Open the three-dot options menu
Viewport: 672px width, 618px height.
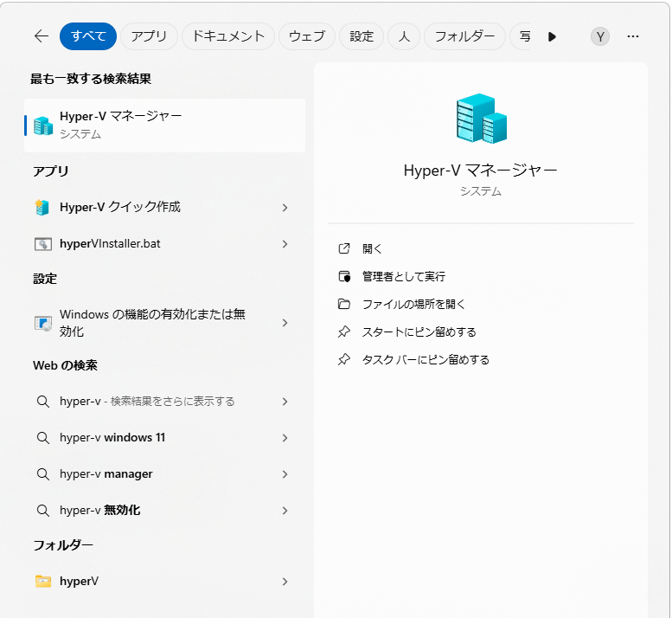[x=633, y=37]
